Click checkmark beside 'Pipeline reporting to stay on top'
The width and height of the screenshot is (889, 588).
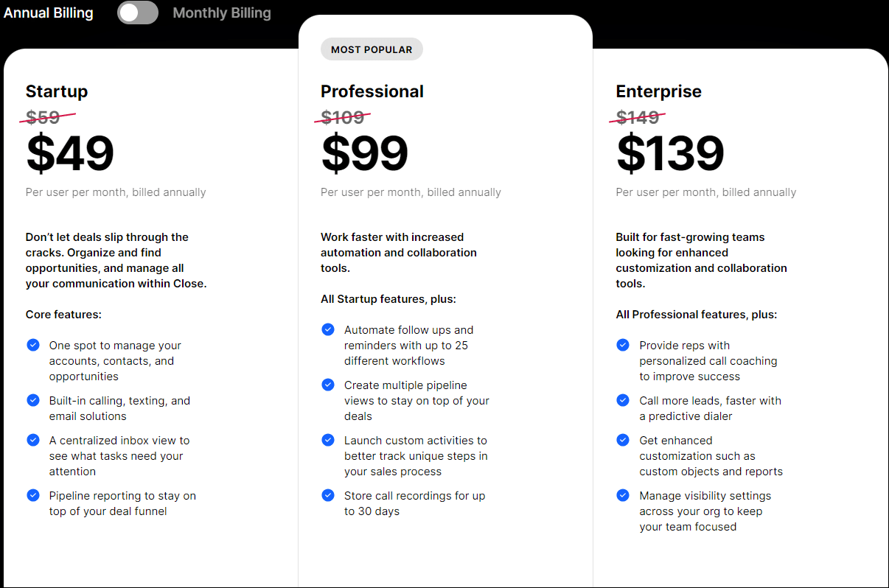point(33,495)
